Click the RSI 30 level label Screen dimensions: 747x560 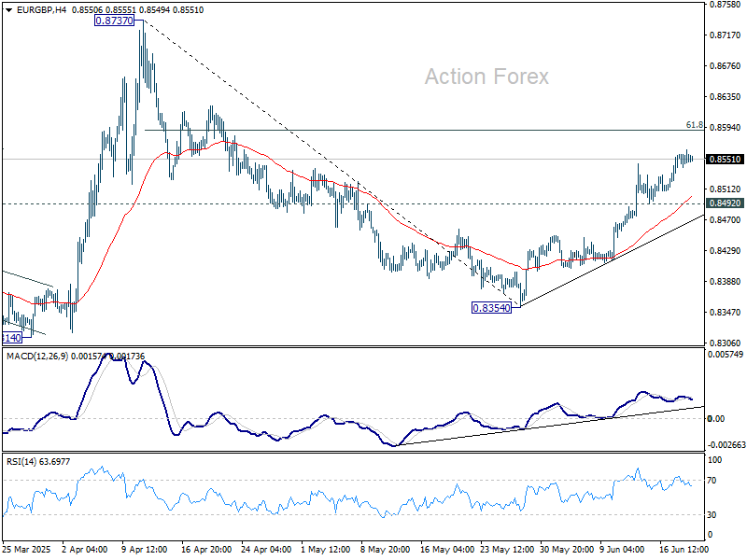point(712,515)
